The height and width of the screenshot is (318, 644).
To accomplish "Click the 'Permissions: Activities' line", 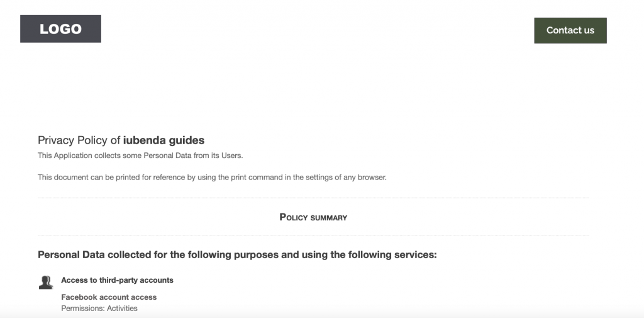I will point(99,309).
